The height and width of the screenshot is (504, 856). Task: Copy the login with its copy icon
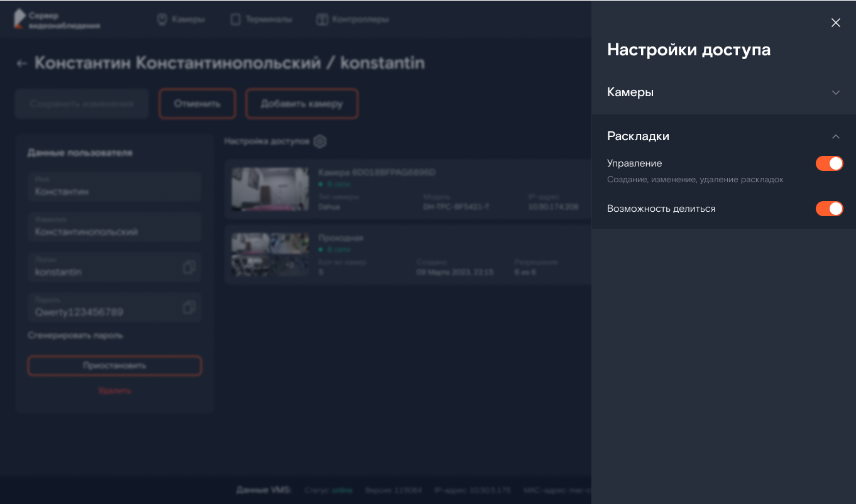point(189,267)
